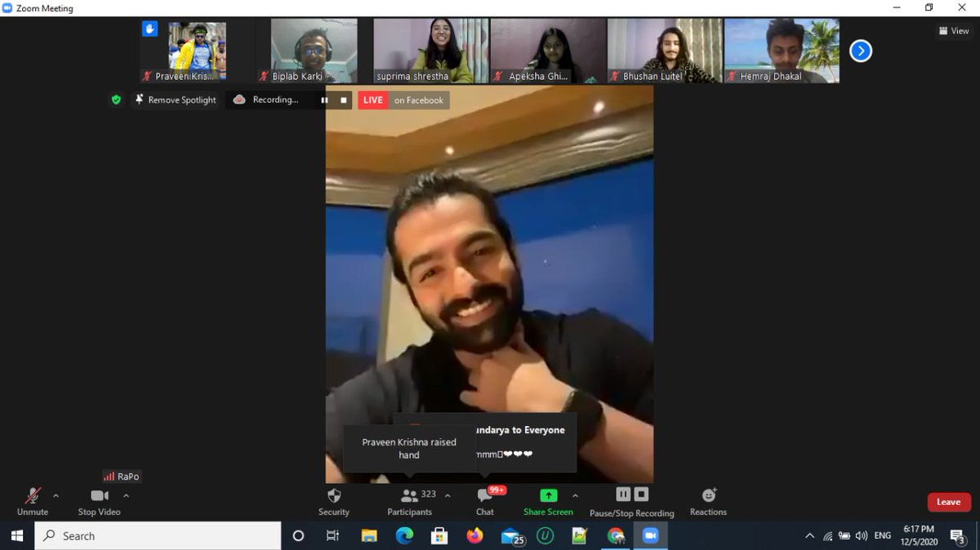Image resolution: width=980 pixels, height=550 pixels.
Task: Open the volume control in the system tray
Action: [x=862, y=536]
